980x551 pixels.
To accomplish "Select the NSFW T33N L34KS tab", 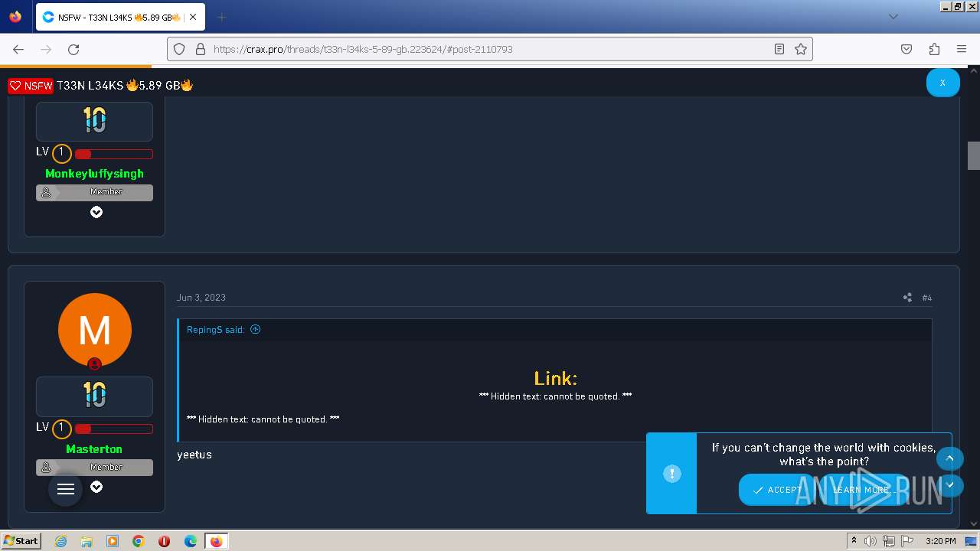I will pos(119,17).
